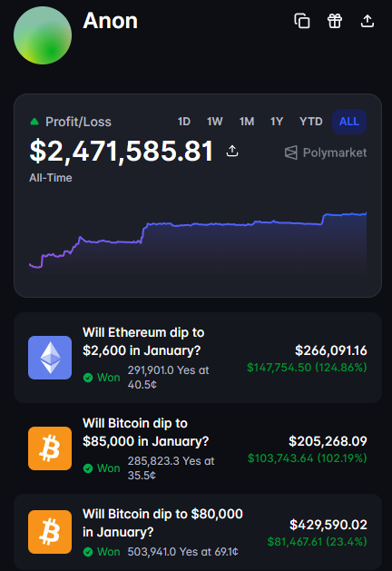Click the $147,754.50 (124.86%) gain

(x=307, y=367)
